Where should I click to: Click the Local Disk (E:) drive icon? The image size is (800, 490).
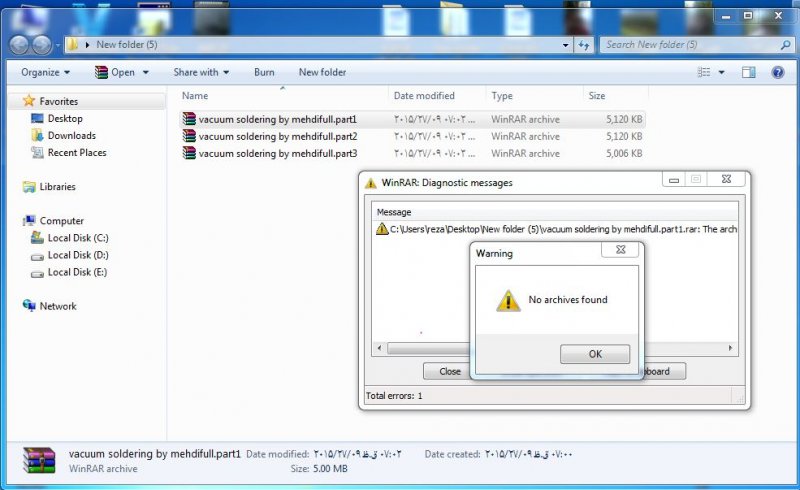(37, 274)
